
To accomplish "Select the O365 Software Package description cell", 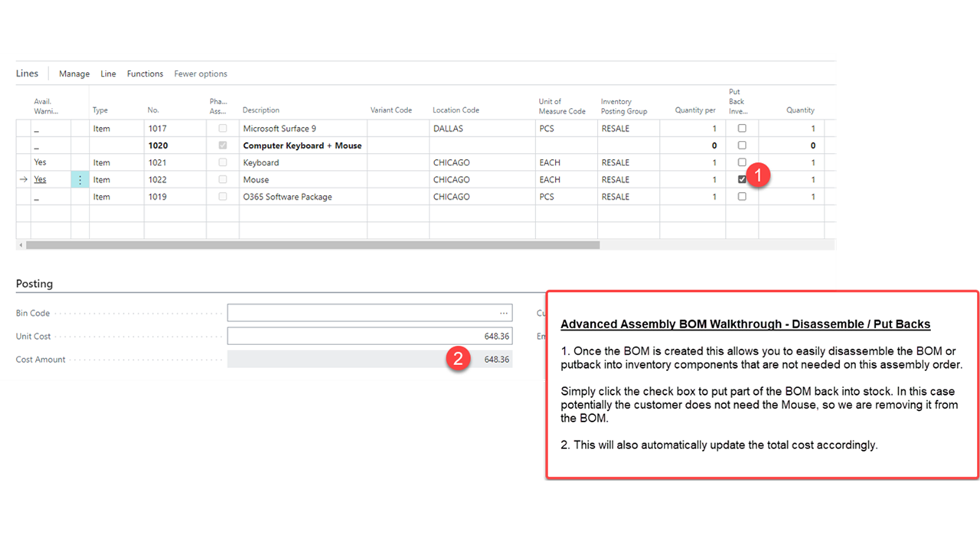I will tap(303, 197).
